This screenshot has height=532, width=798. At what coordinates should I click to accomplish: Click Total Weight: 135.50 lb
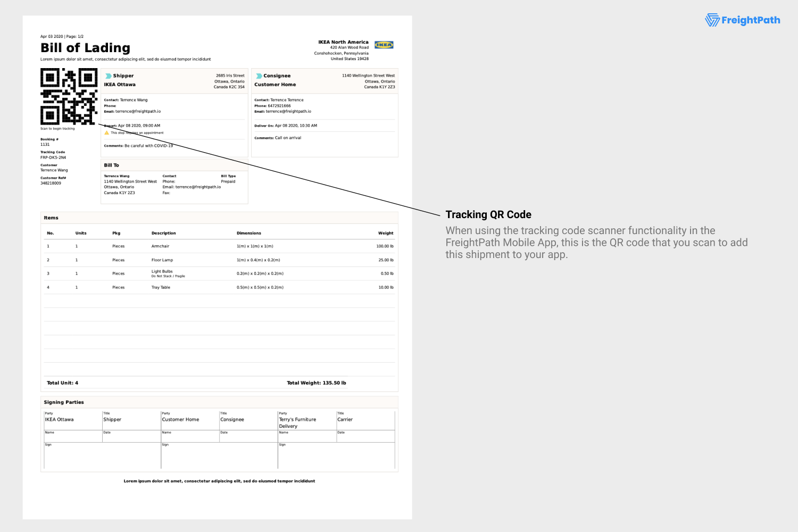click(317, 383)
